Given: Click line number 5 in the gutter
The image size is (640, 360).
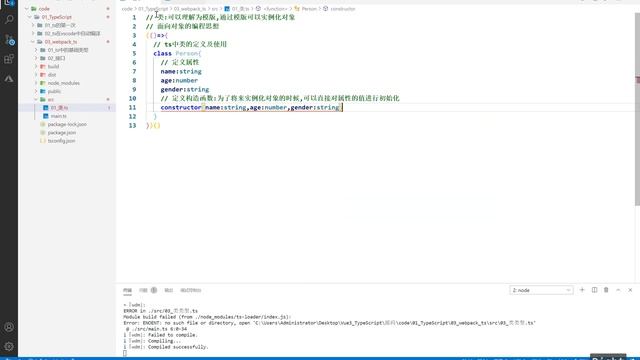Looking at the screenshot, I should [134, 53].
